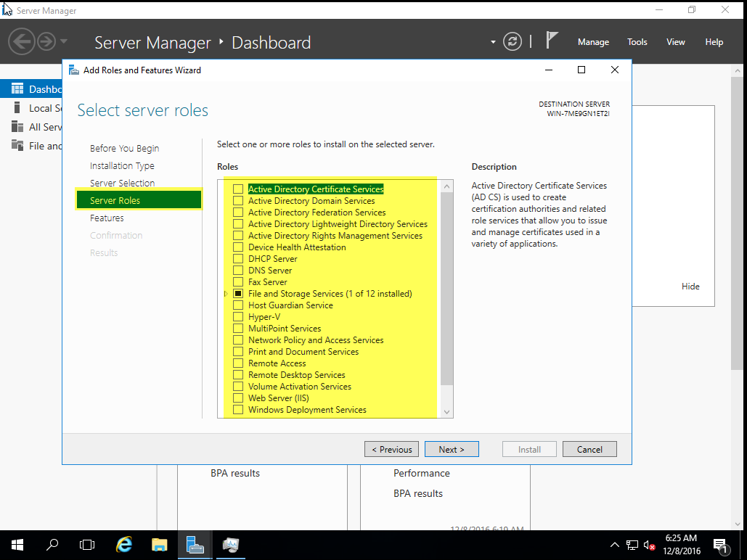747x560 pixels.
Task: Open the View menu
Action: [x=676, y=42]
